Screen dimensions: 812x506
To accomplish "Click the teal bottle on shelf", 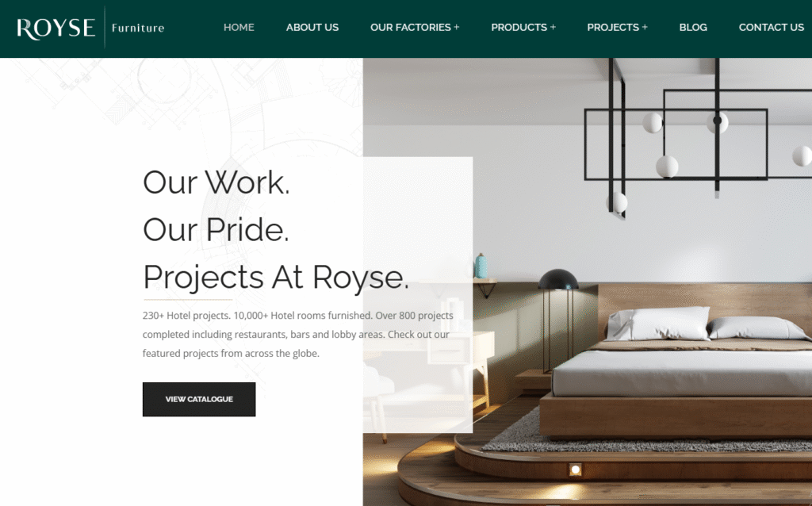I will (x=481, y=266).
